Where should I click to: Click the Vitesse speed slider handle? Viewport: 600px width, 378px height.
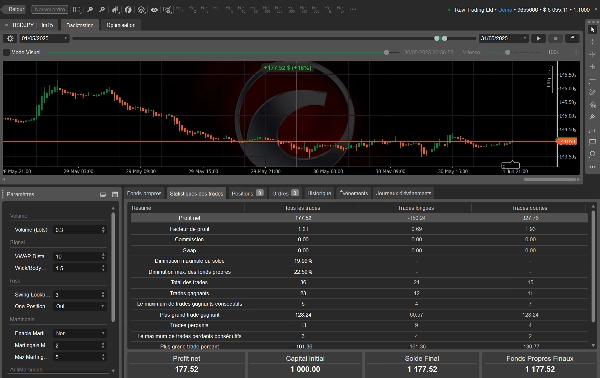click(x=507, y=52)
